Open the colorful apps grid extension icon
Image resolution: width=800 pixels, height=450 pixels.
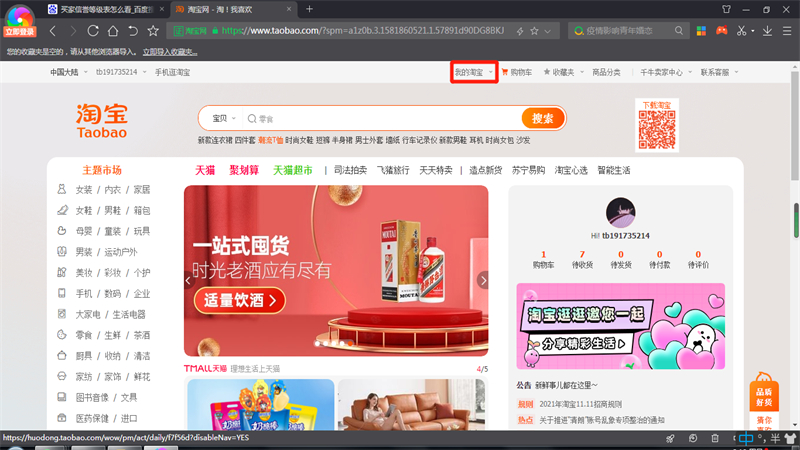[702, 31]
